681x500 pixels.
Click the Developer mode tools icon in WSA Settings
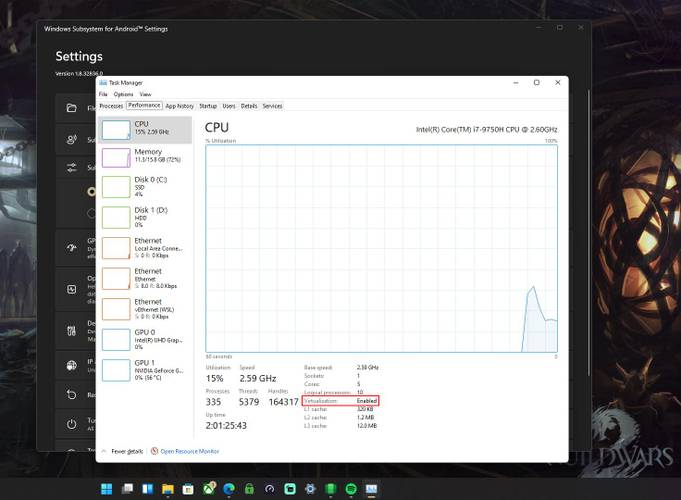(x=72, y=331)
